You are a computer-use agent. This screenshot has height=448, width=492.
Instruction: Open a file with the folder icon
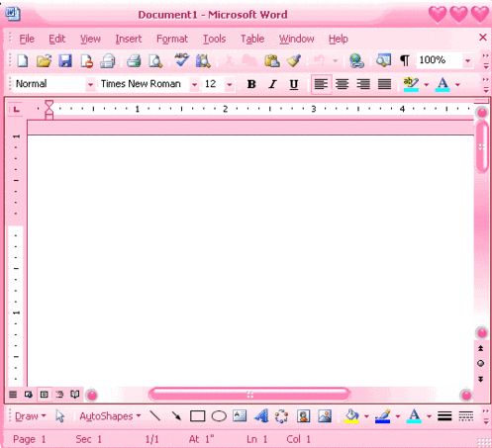(x=44, y=60)
